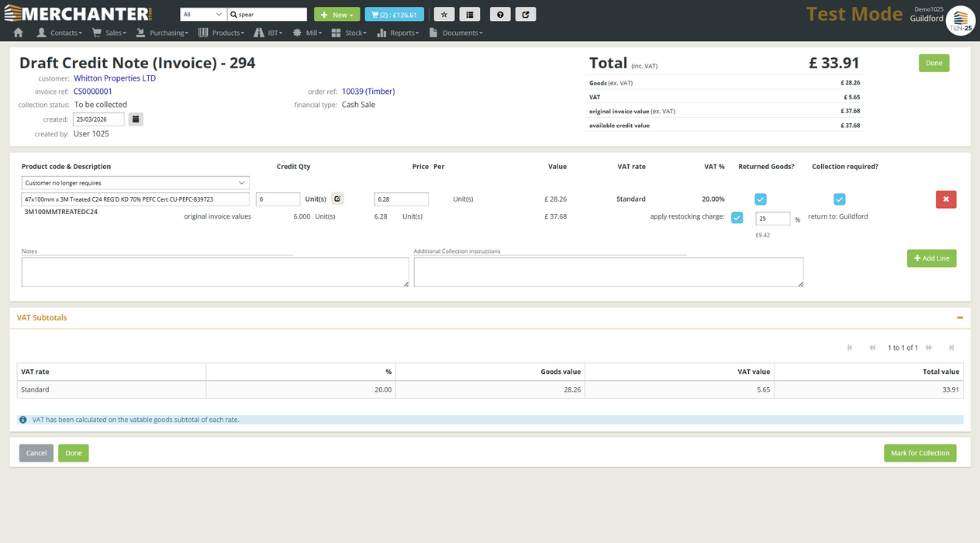
Task: Open the Documents menu
Action: click(456, 33)
